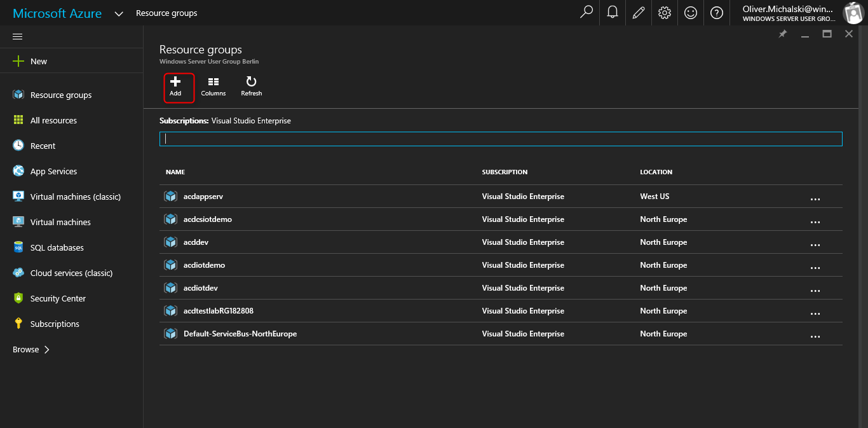Open ellipsis menu for Default-ServiceBus-NorthEurope row

coord(815,336)
